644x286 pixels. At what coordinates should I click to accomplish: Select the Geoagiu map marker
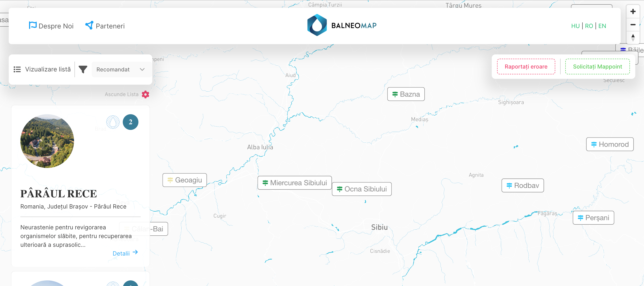coord(184,180)
